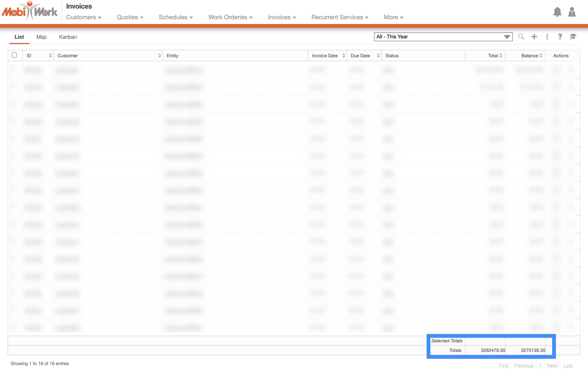The height and width of the screenshot is (371, 588).
Task: Toggle the select-all header checkbox
Action: (14, 55)
